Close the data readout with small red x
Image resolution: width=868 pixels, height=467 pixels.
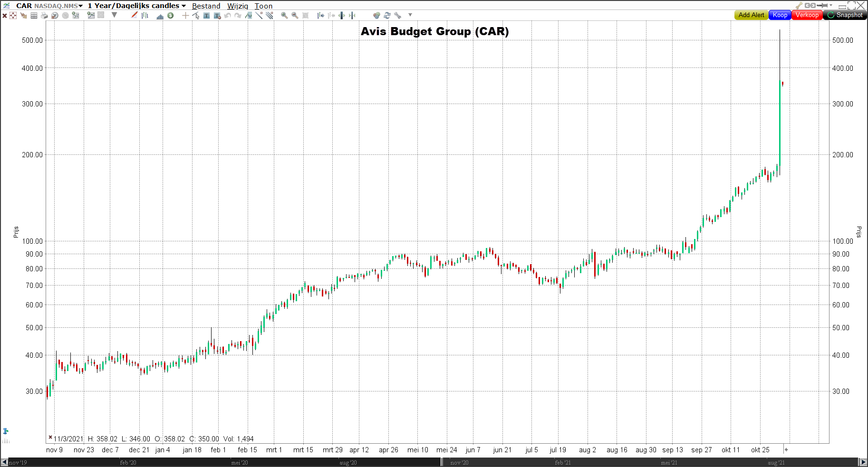pyautogui.click(x=50, y=437)
